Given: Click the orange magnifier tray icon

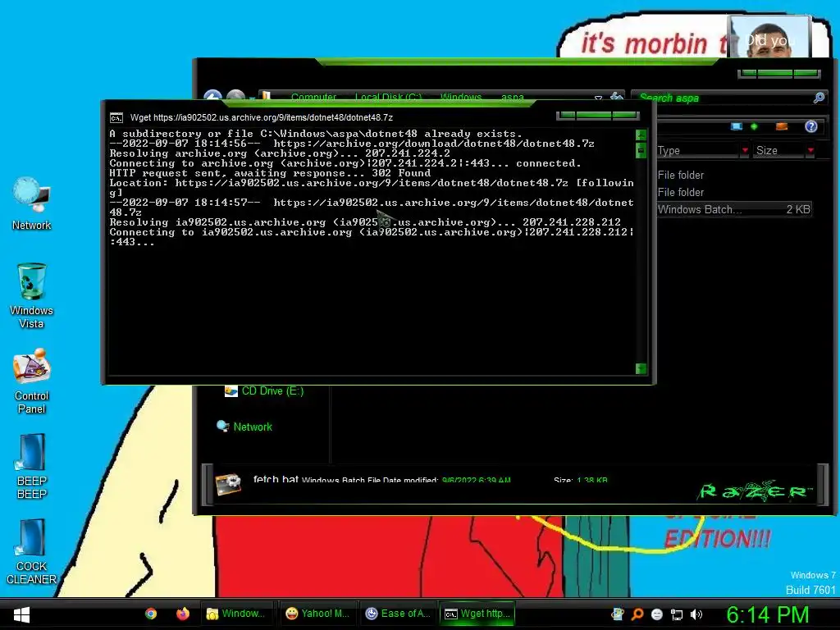Looking at the screenshot, I should [x=637, y=614].
